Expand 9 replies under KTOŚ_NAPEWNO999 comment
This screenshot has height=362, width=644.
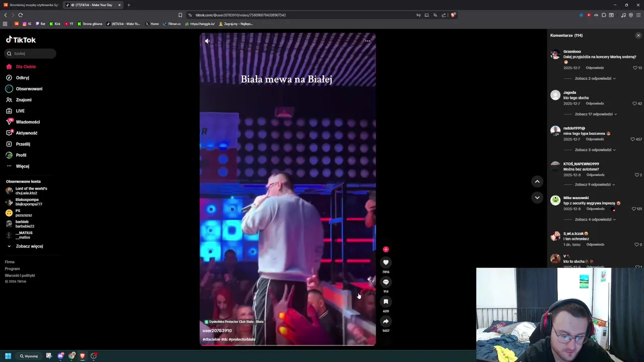pyautogui.click(x=595, y=185)
